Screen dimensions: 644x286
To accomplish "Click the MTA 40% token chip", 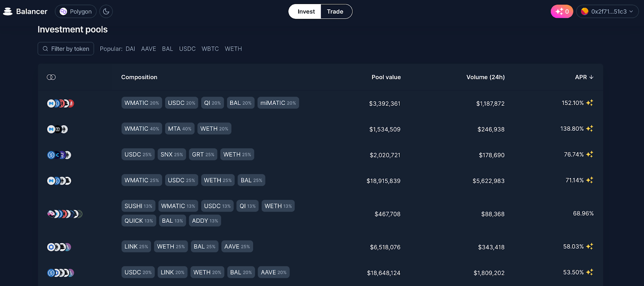I will click(x=180, y=129).
